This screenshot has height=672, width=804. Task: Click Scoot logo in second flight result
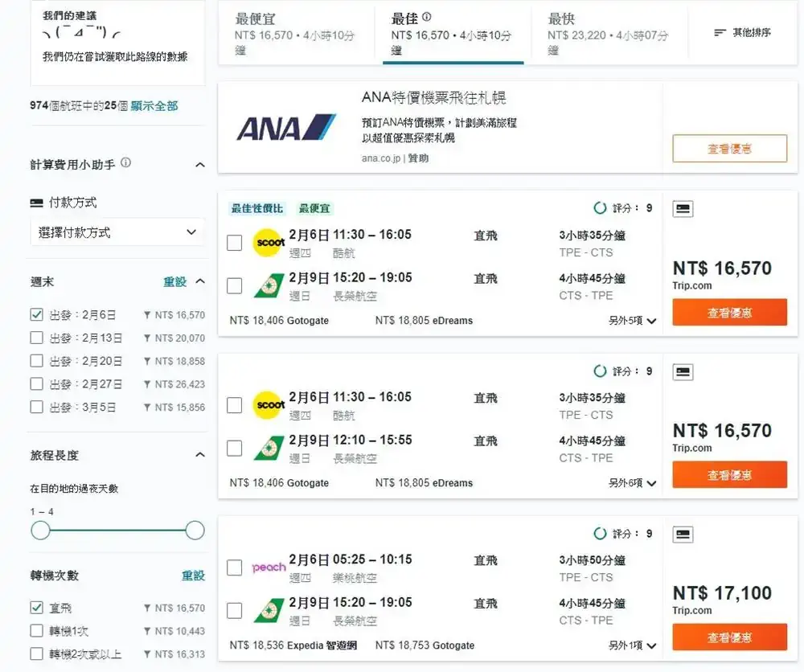pos(269,405)
